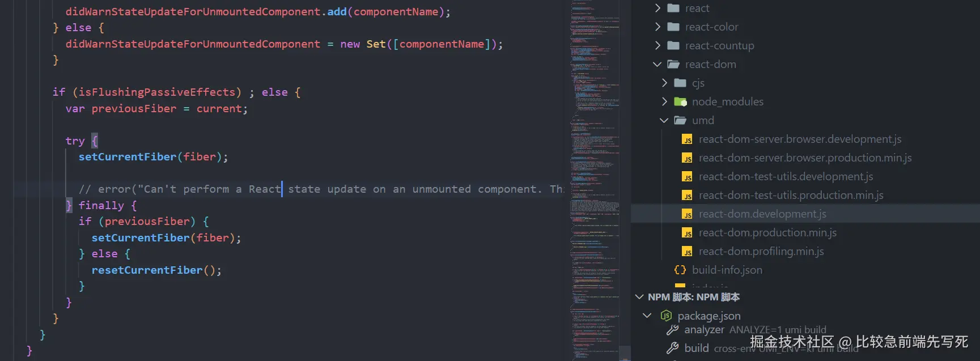
Task: Click JS icon of react-dom-test-utils.production.min.js
Action: (687, 196)
